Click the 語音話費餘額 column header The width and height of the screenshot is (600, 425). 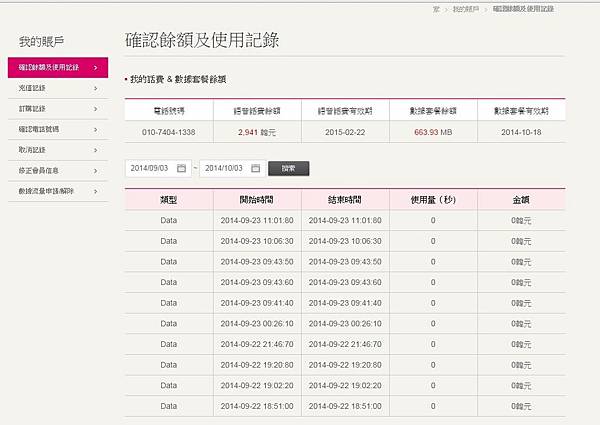pyautogui.click(x=257, y=111)
